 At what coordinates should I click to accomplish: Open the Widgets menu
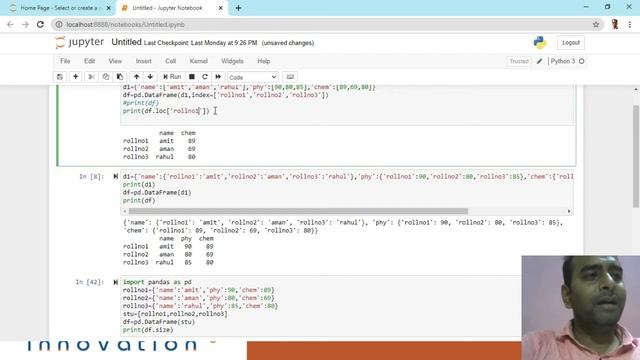[232, 61]
